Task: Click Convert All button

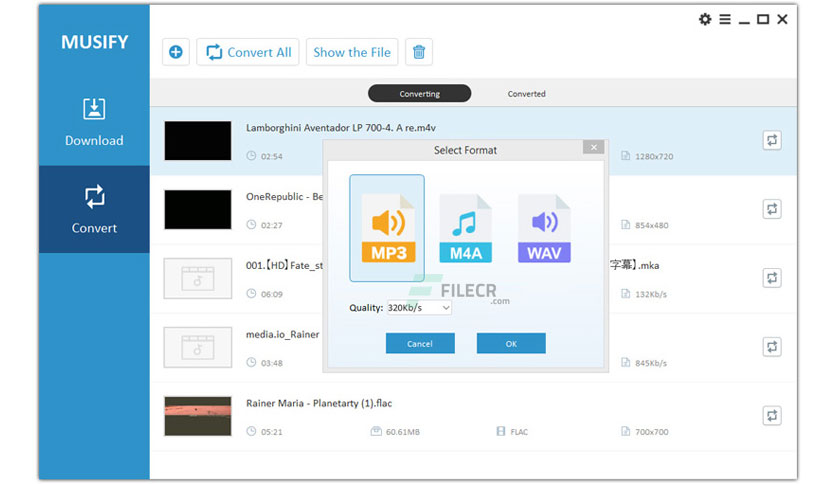Action: [248, 52]
